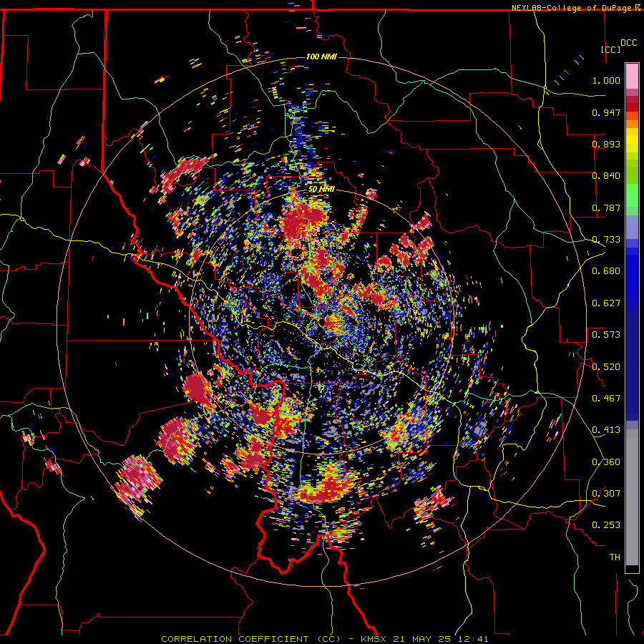The height and width of the screenshot is (644, 644).
Task: Click the 0.840 legend value
Action: (606, 176)
